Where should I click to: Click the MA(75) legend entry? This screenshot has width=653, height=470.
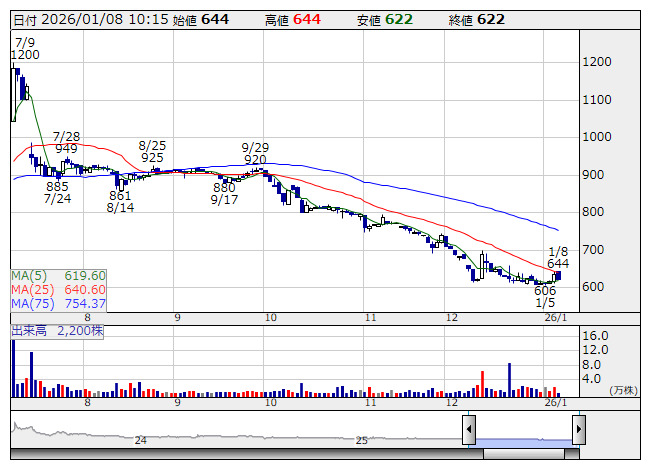[x=58, y=303]
